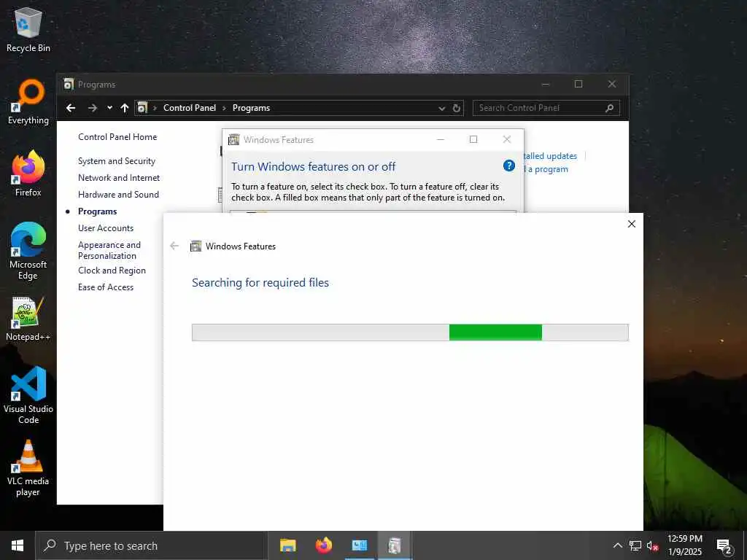Open Clock and Region category
Viewport: 747px width, 560px height.
coord(112,271)
